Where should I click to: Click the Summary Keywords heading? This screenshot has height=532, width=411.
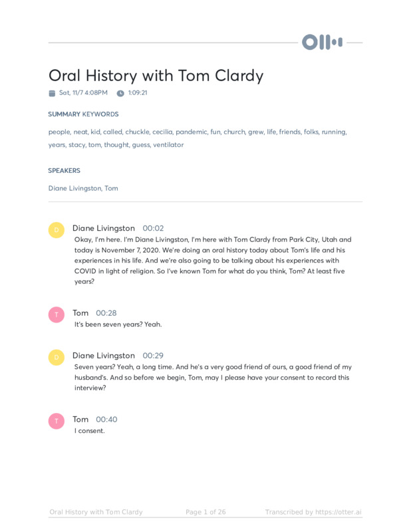[x=83, y=114]
